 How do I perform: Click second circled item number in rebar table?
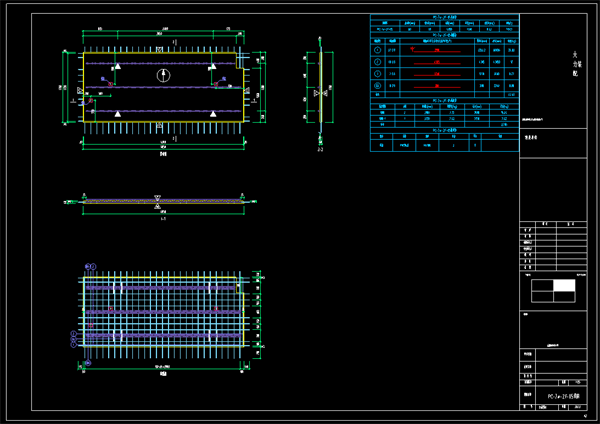(377, 62)
